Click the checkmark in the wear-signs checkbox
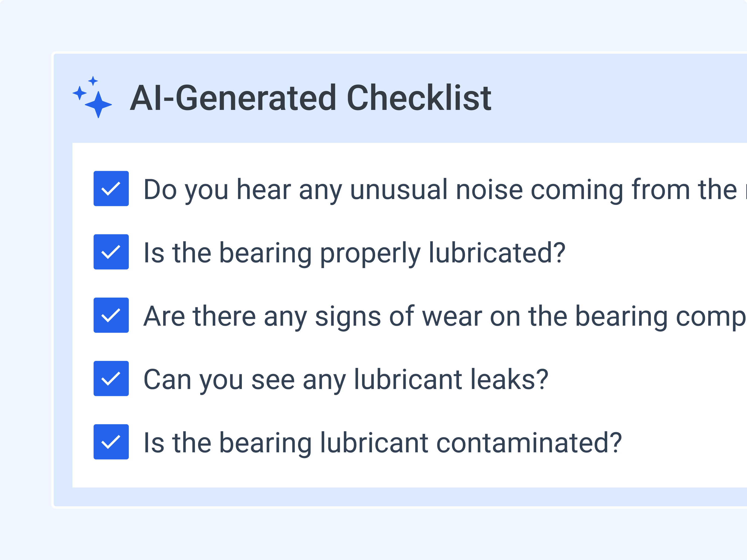 pos(111,315)
